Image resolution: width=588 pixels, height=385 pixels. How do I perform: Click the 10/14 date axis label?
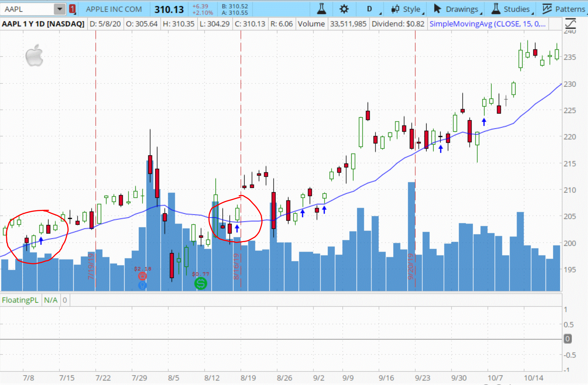pyautogui.click(x=534, y=378)
